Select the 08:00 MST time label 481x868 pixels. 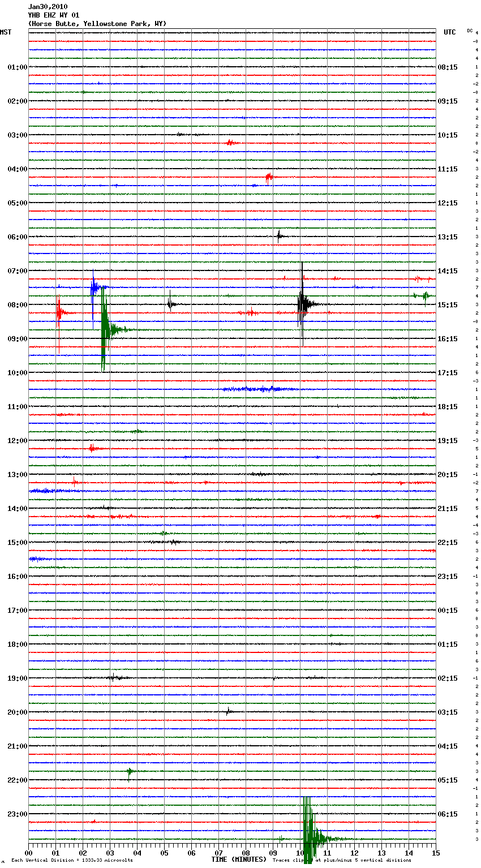[17, 305]
